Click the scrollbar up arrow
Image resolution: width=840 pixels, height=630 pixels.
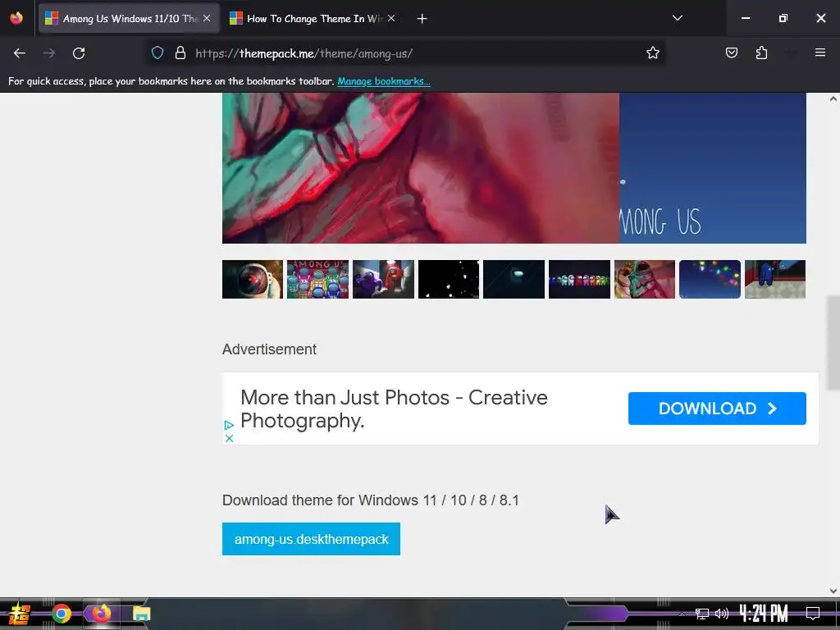833,99
